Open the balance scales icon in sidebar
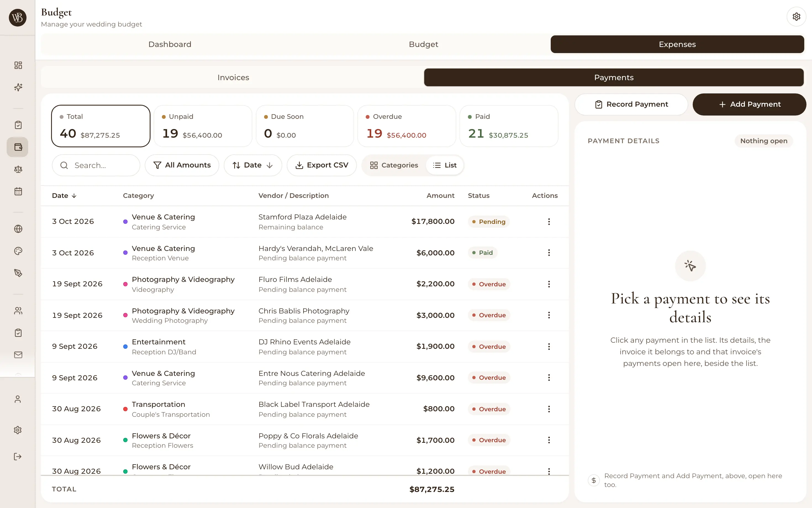Viewport: 812px width, 508px height. 18,169
